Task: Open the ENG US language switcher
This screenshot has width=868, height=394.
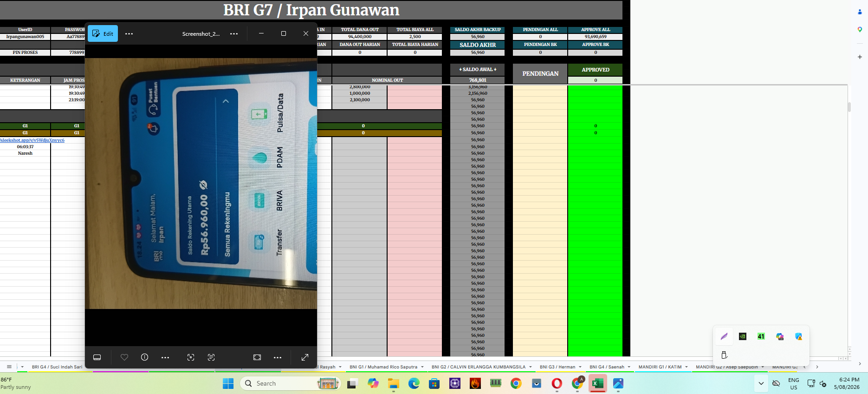Action: click(x=794, y=383)
